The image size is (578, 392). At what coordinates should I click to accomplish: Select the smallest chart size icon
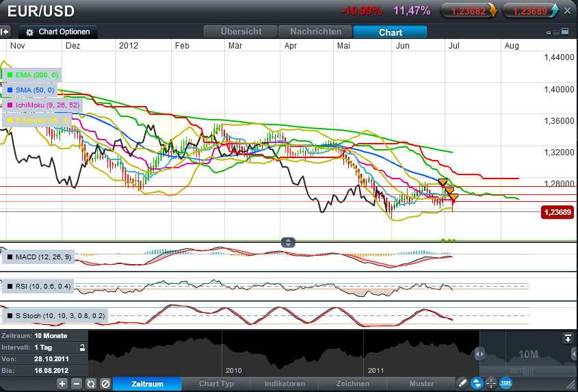coord(549,34)
